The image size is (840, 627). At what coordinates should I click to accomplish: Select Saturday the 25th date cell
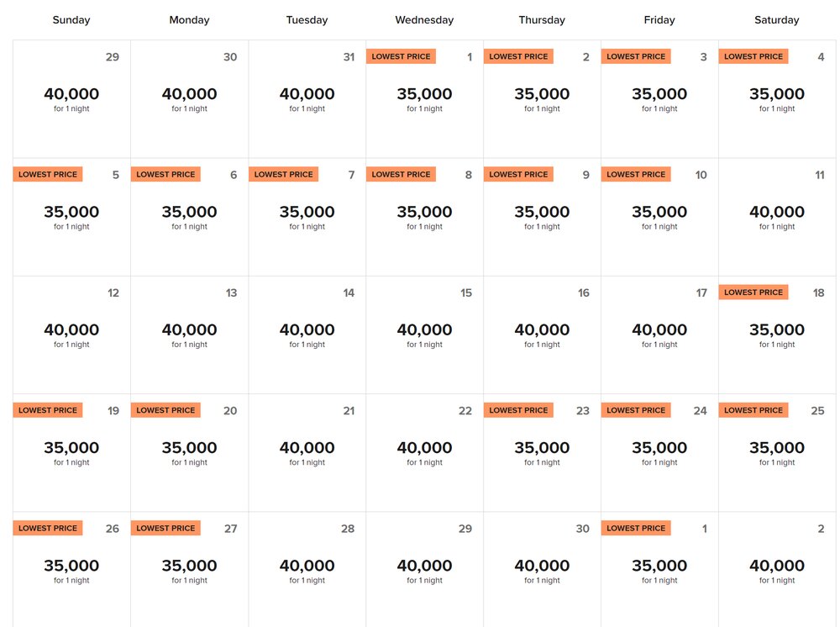(x=776, y=454)
